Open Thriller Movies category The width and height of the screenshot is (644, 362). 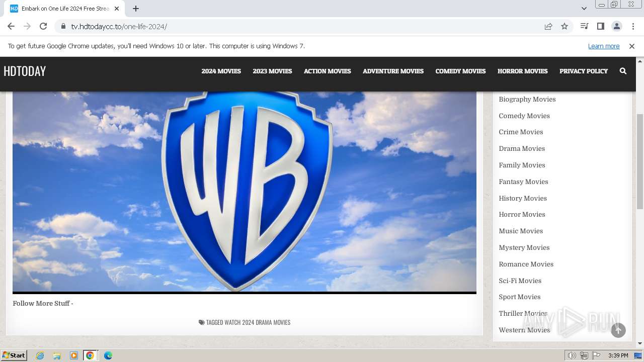pyautogui.click(x=523, y=314)
